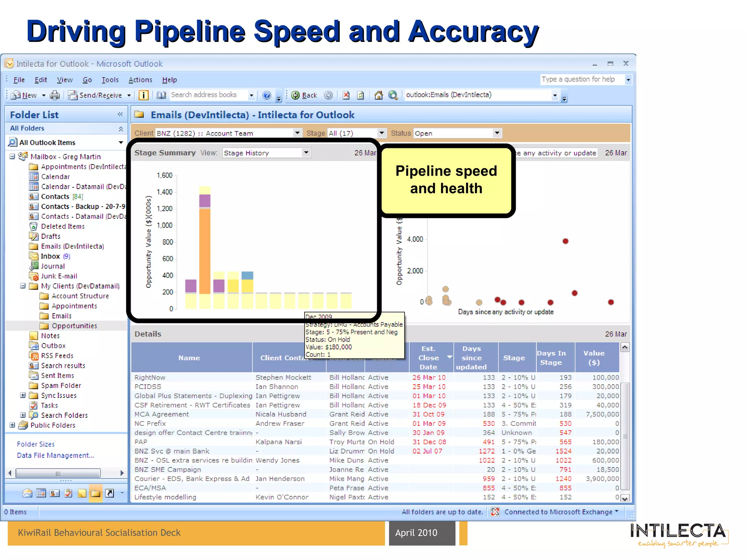Click in Search address books field

(209, 95)
